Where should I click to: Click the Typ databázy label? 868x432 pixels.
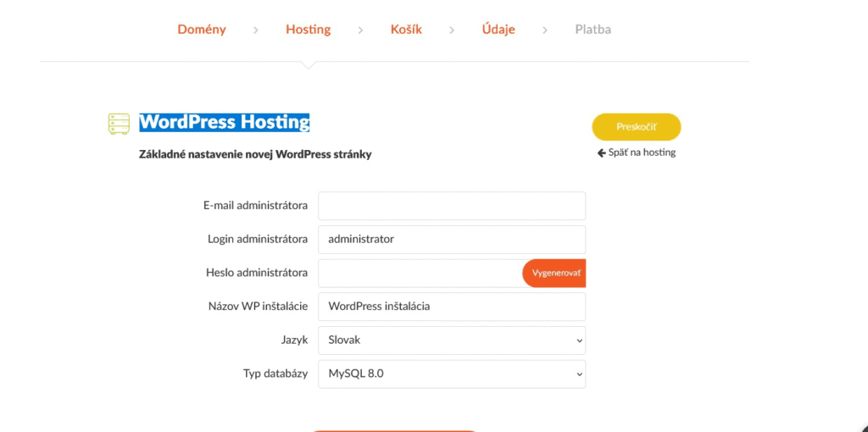coord(275,374)
